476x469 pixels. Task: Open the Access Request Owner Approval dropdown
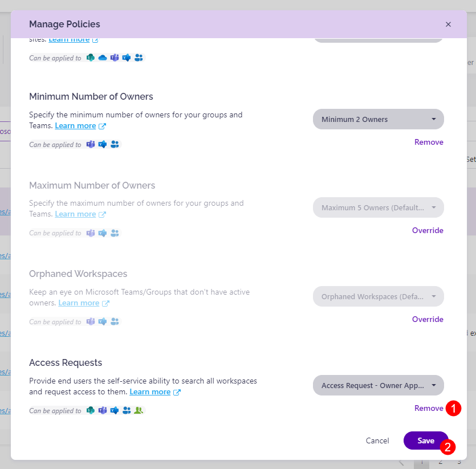(x=378, y=385)
